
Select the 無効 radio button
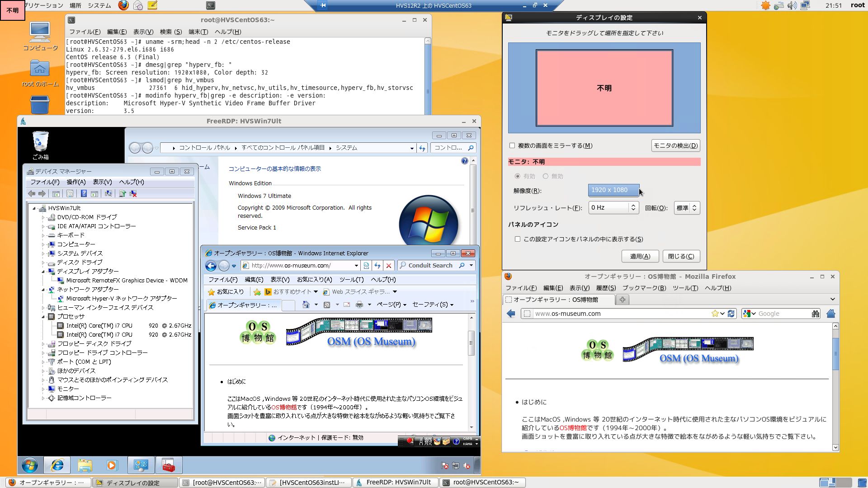tap(546, 176)
